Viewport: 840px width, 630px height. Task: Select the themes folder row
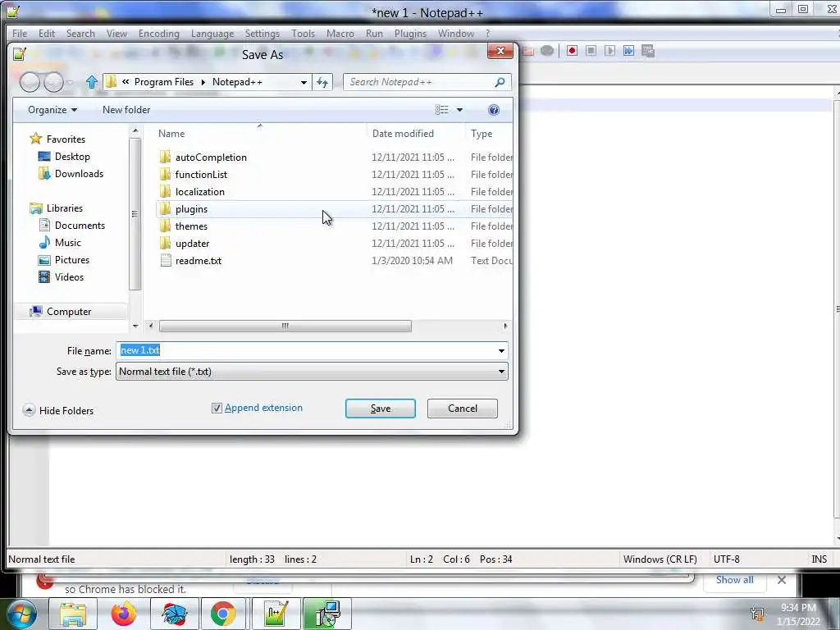click(334, 226)
